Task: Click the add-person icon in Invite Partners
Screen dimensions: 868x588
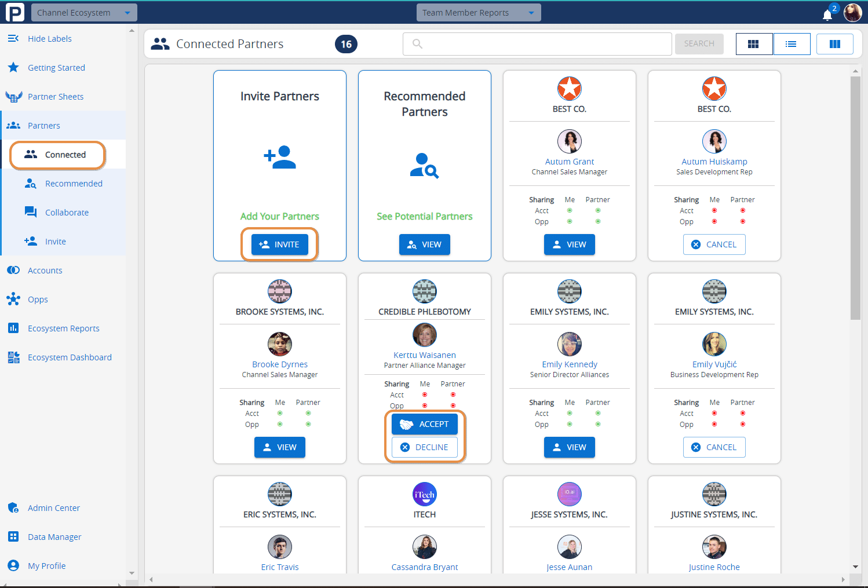Action: (280, 158)
